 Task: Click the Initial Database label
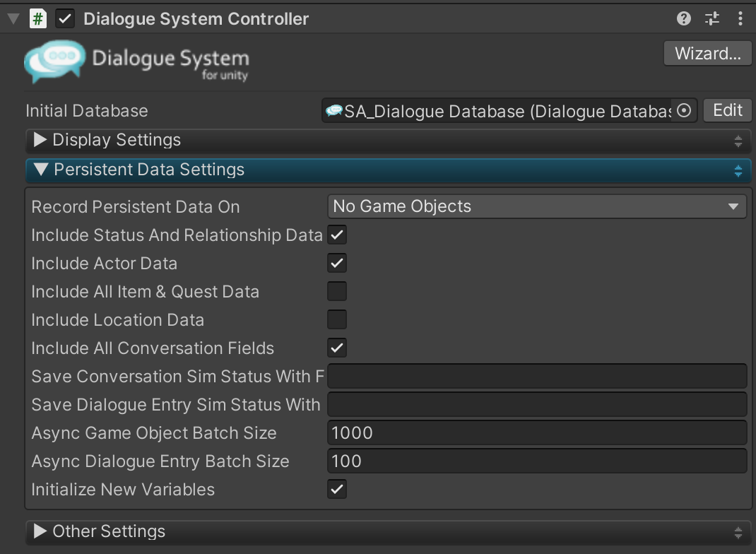coord(87,111)
